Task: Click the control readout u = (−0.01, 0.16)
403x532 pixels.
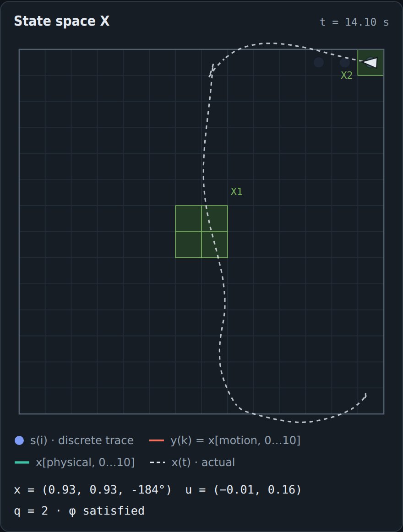Action: coord(244,490)
